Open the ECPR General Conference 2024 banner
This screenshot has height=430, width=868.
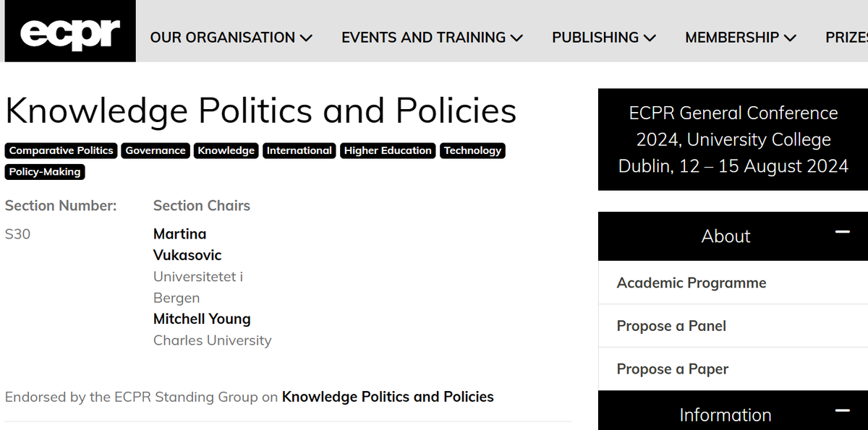(x=733, y=139)
